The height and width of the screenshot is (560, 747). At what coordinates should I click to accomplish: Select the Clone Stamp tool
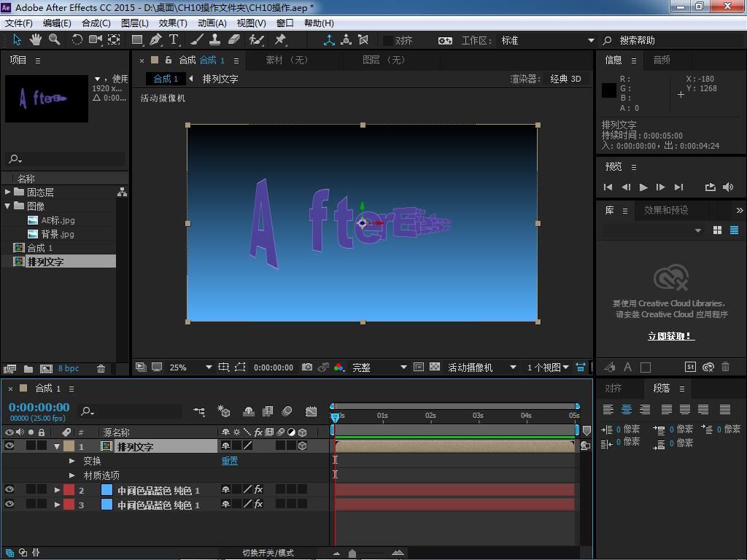(x=215, y=40)
